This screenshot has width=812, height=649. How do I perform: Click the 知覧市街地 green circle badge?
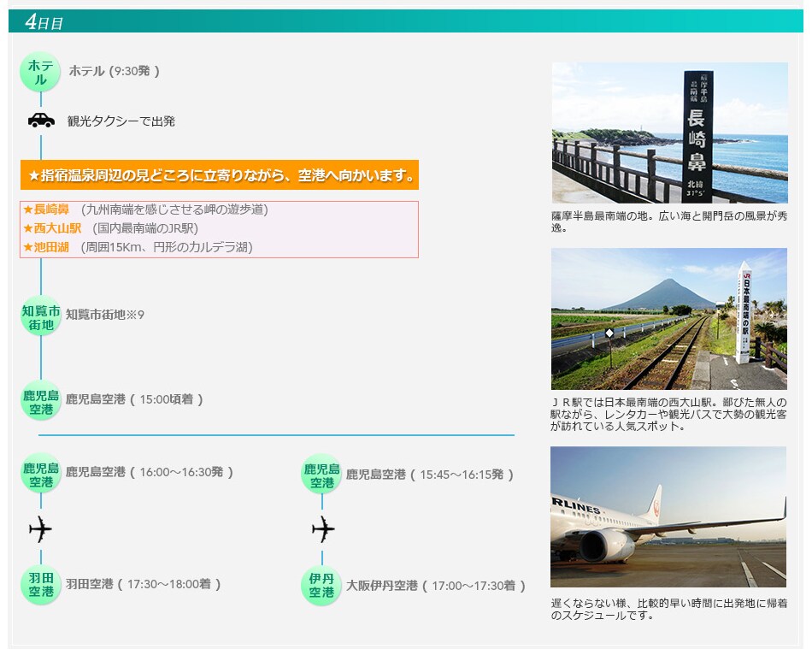coord(40,316)
